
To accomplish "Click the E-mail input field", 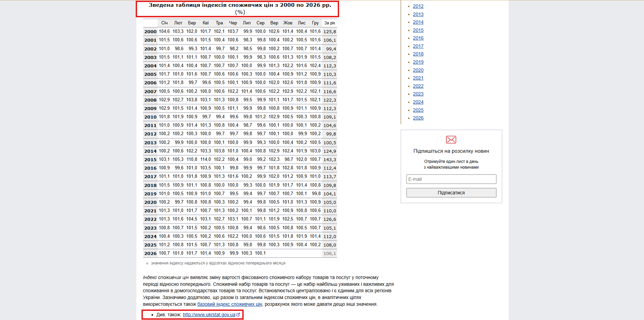I will 451,179.
